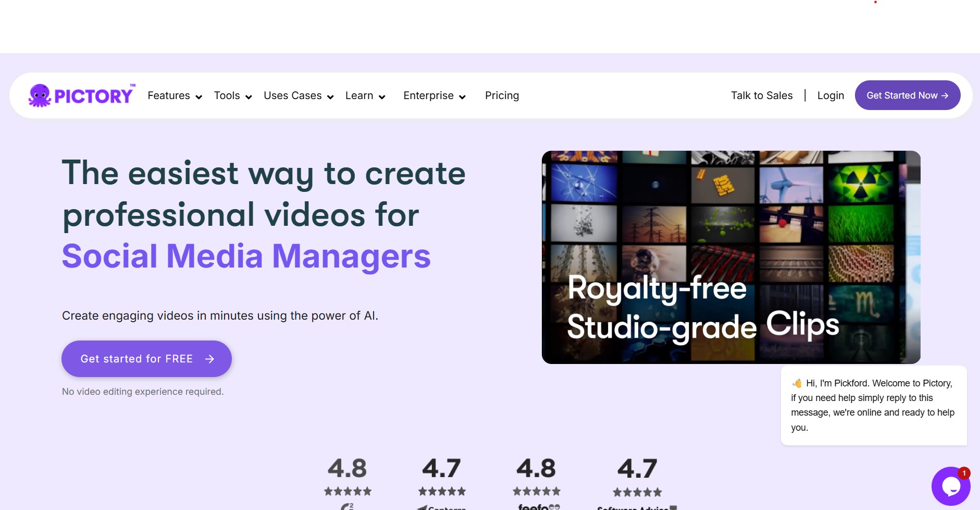Open the Pickford welcome chat message

[873, 405]
